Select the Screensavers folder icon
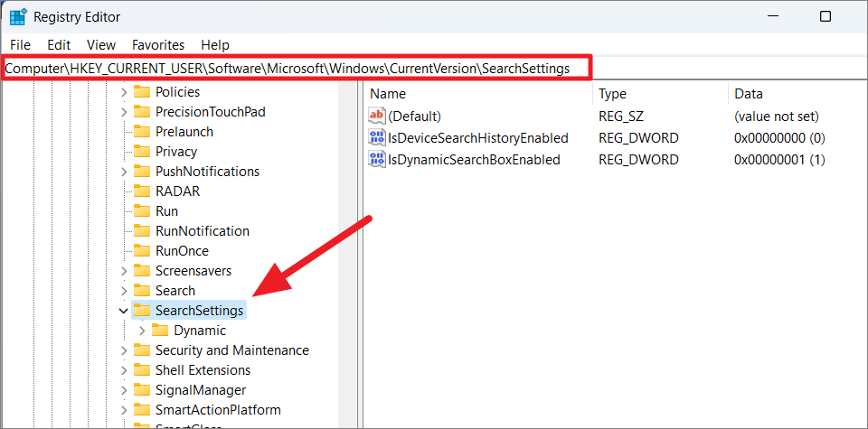 point(142,271)
